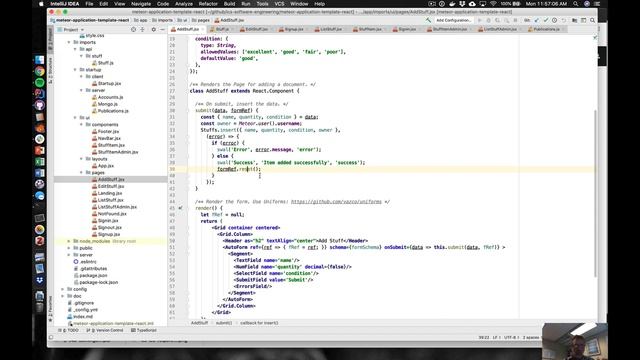Select NavBar.jsx in the project tree
This screenshot has height=360, width=640.
109,138
